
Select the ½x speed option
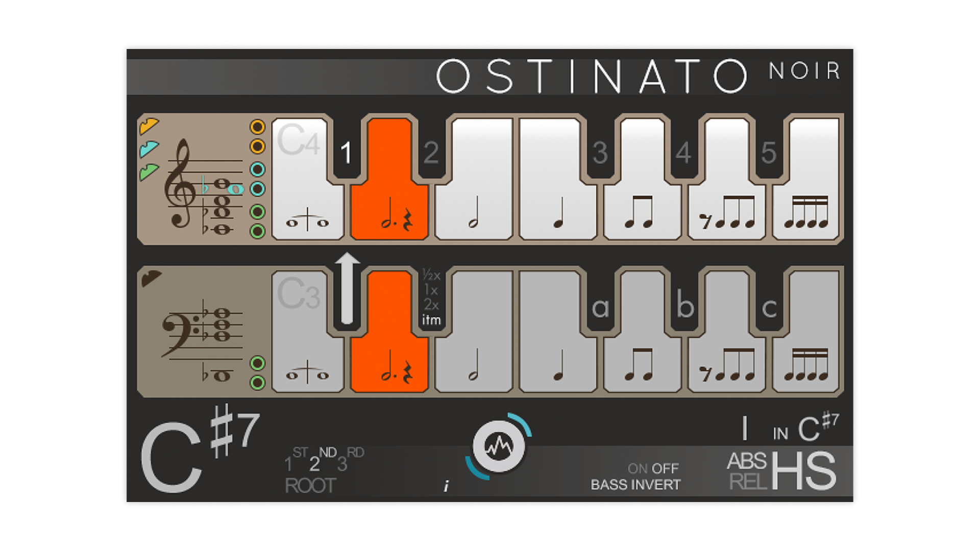tap(431, 275)
